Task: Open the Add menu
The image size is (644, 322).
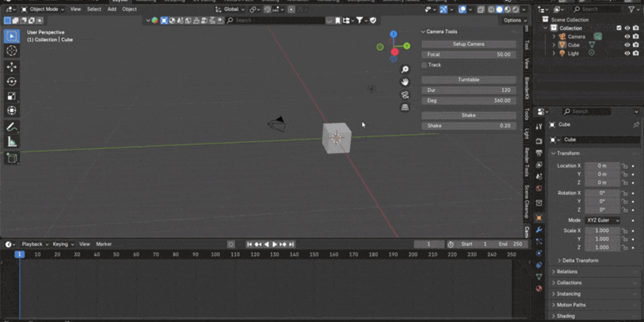Action: click(x=112, y=9)
